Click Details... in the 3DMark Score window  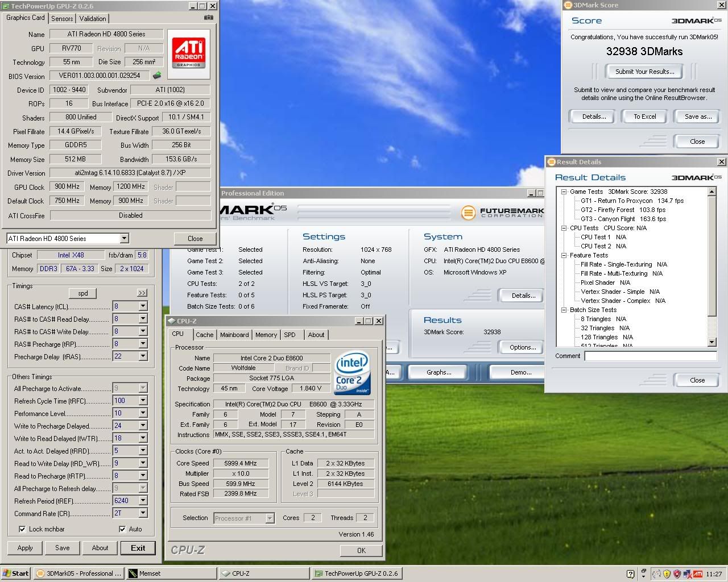coord(594,117)
